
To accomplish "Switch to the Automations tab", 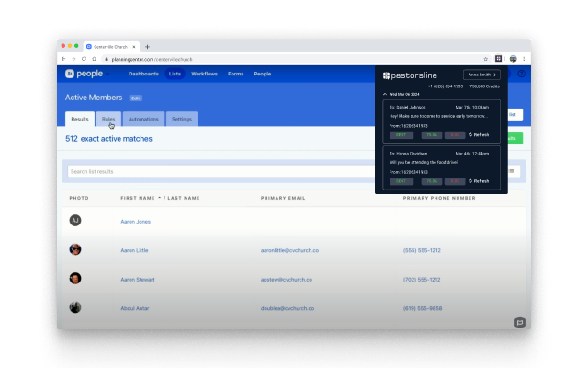I will click(143, 119).
